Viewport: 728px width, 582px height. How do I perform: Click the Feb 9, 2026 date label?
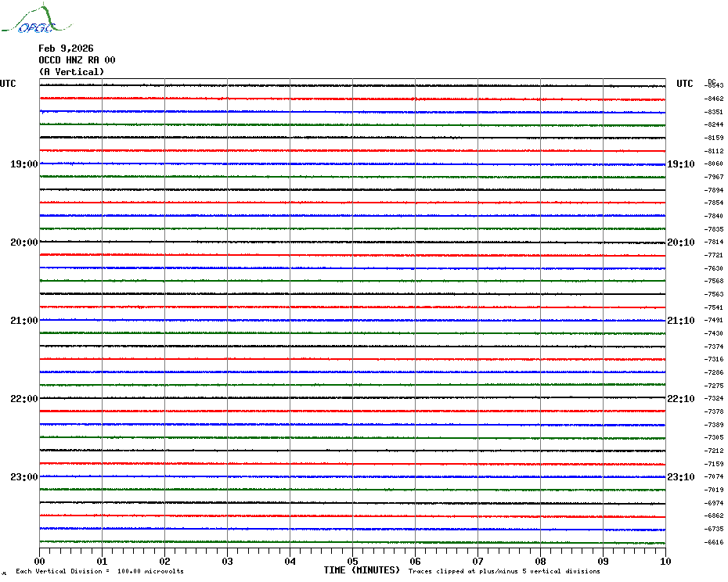66,48
